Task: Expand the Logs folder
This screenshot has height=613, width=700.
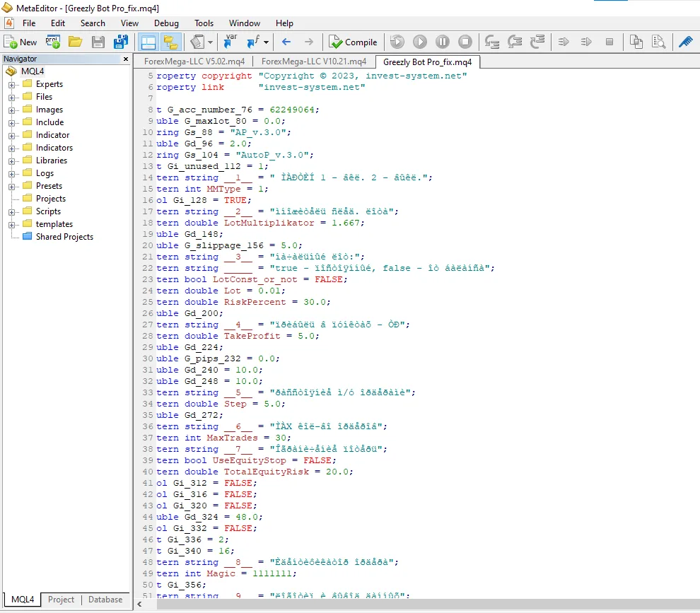Action: coord(11,174)
